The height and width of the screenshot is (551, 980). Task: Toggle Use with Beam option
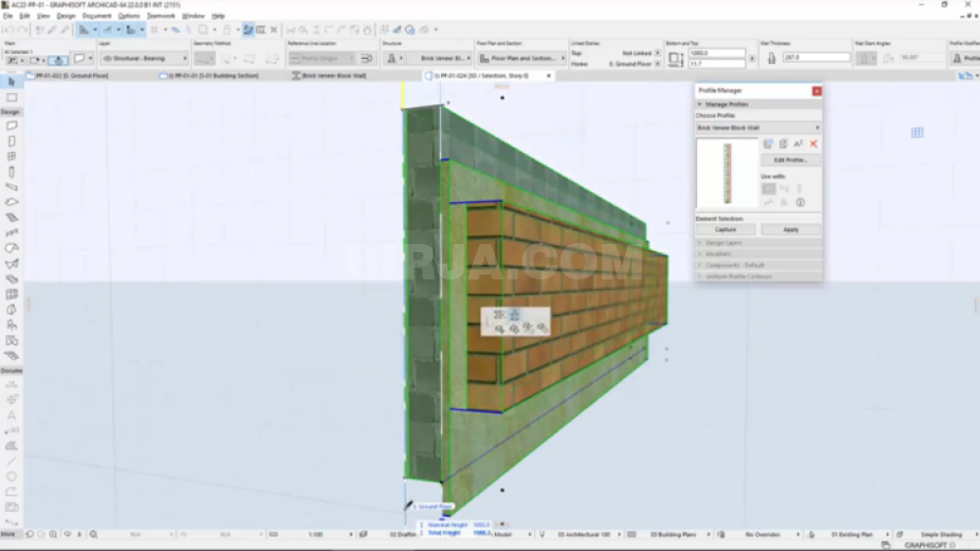coord(784,188)
